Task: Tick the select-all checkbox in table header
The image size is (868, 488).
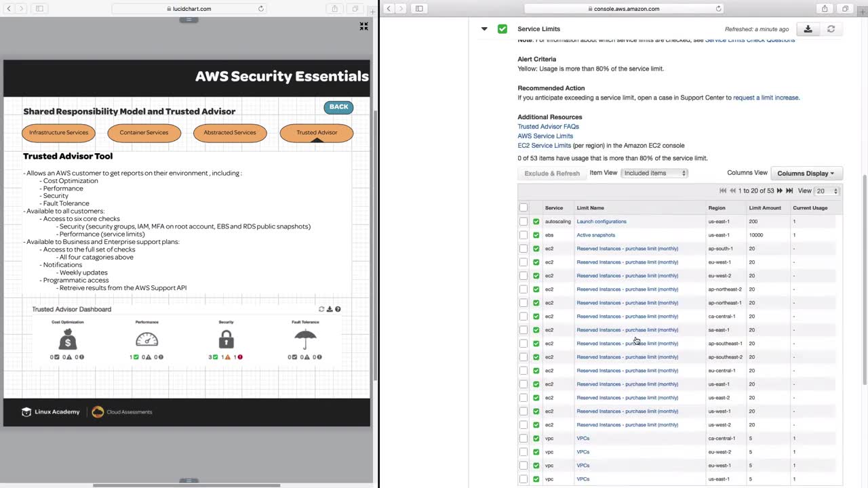Action: click(x=524, y=208)
